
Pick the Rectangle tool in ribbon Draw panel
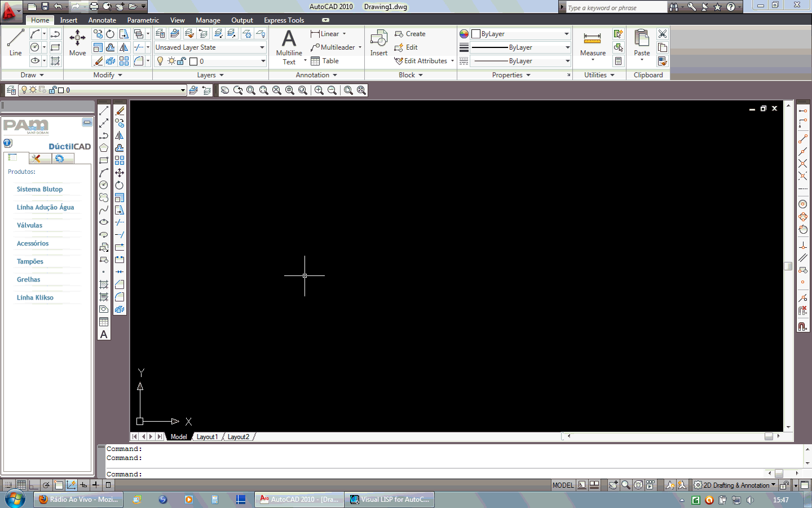pos(55,47)
